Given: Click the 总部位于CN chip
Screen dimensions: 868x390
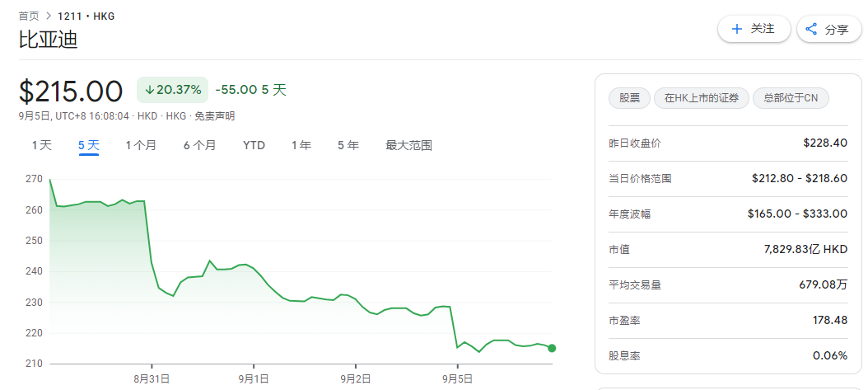Looking at the screenshot, I should 791,98.
